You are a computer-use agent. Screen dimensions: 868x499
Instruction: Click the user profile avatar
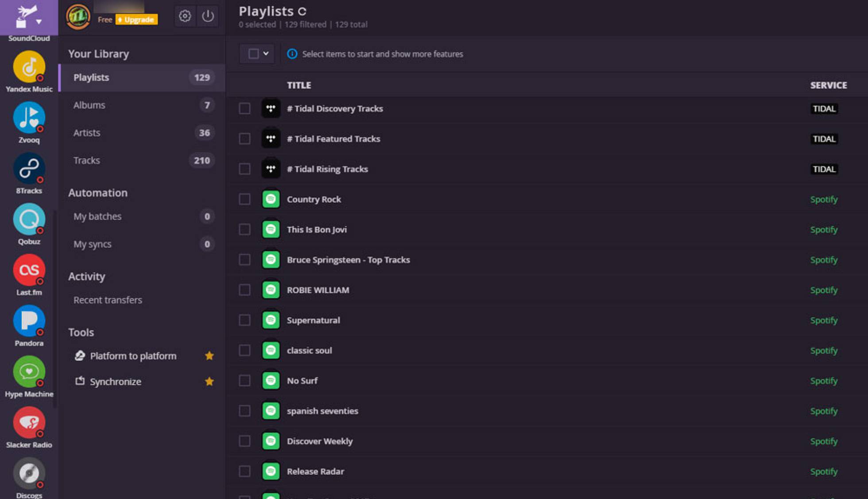tap(78, 17)
